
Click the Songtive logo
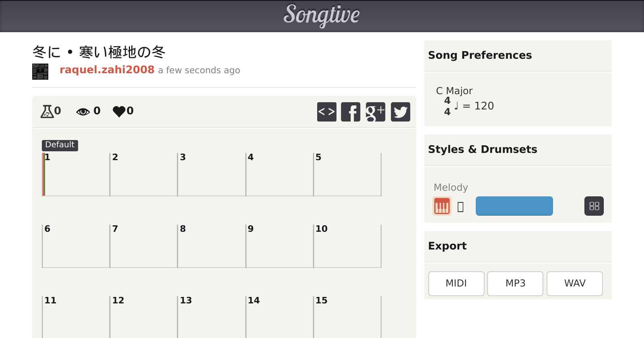[x=322, y=15]
